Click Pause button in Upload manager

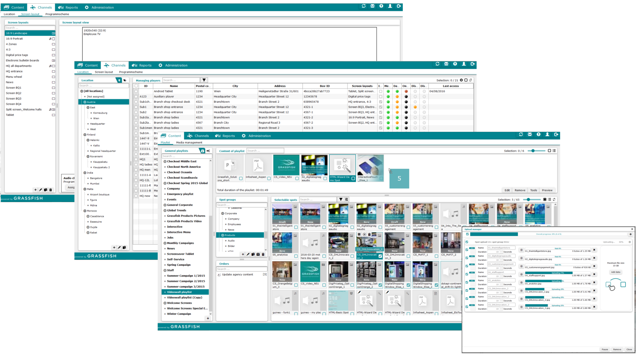point(605,349)
